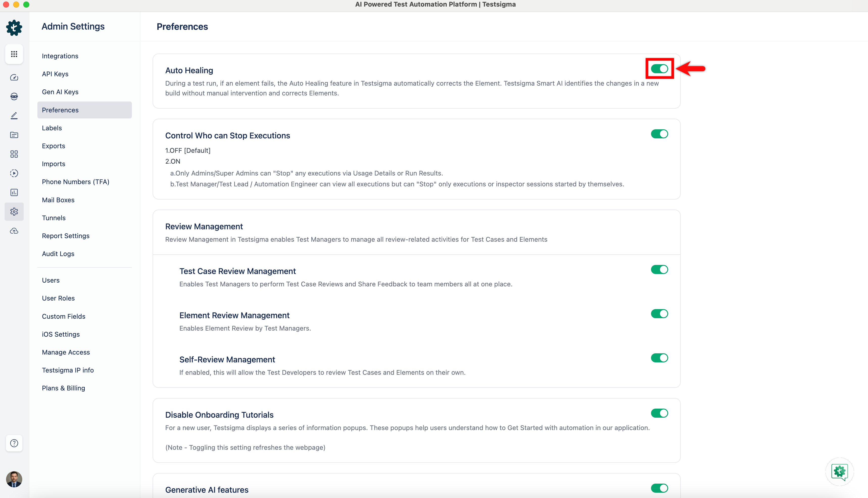This screenshot has width=868, height=498.
Task: Click the cloud upload sidebar icon
Action: pyautogui.click(x=14, y=231)
